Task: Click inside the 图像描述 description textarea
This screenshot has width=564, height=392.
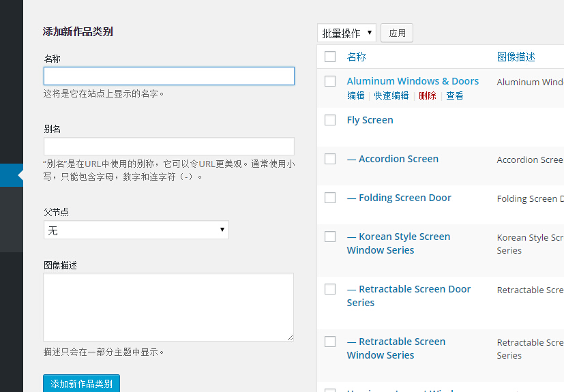Action: coord(168,307)
